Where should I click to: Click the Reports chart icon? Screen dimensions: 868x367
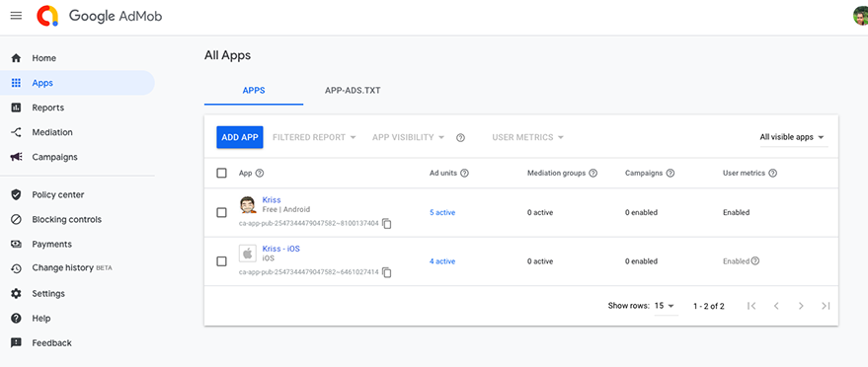pos(16,108)
